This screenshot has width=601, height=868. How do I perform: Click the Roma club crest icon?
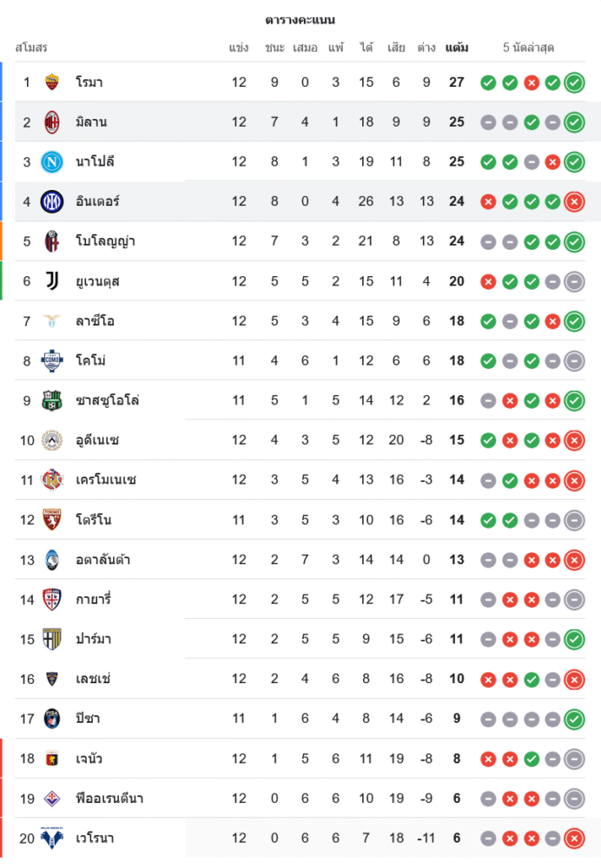point(52,82)
